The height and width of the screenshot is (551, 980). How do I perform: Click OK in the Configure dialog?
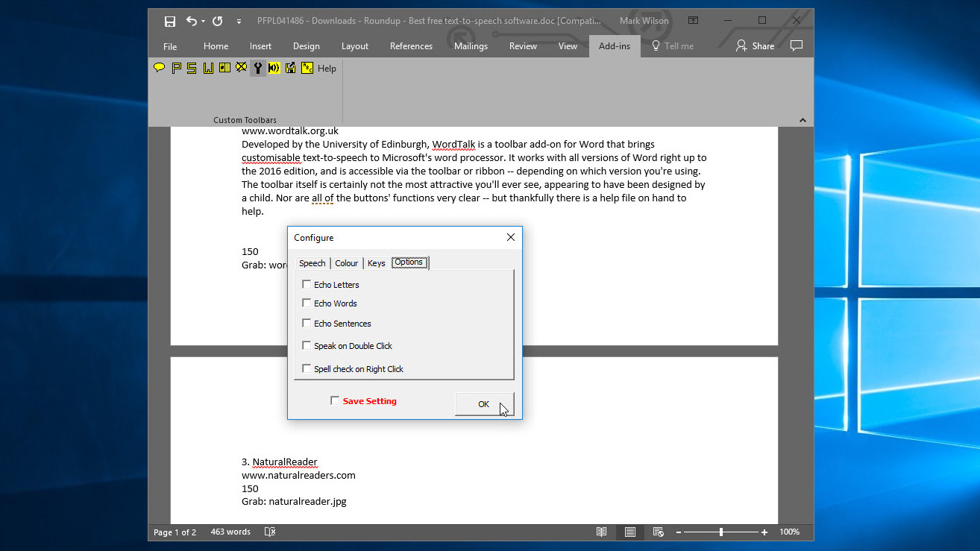(x=484, y=404)
